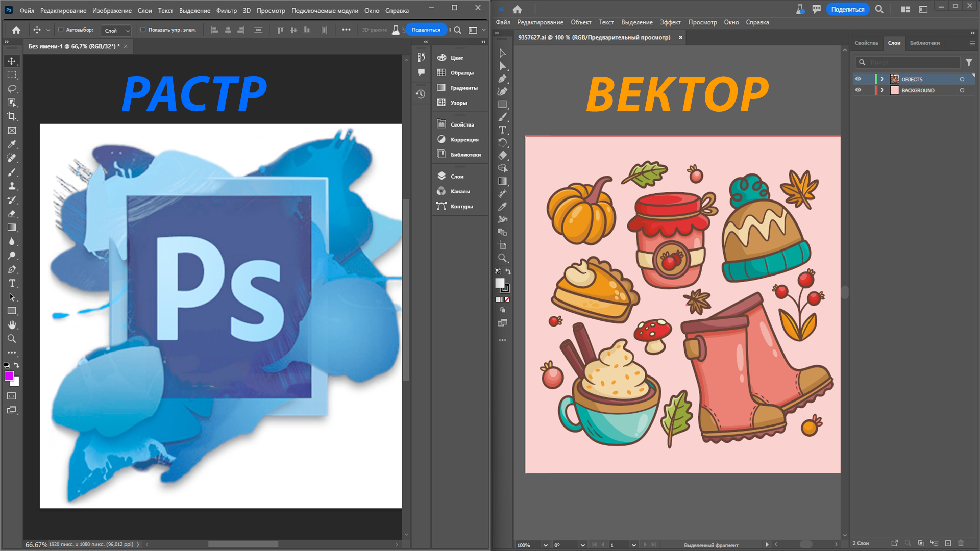Select the Eyedropper tool in Photoshop toolbar

pyautogui.click(x=12, y=144)
